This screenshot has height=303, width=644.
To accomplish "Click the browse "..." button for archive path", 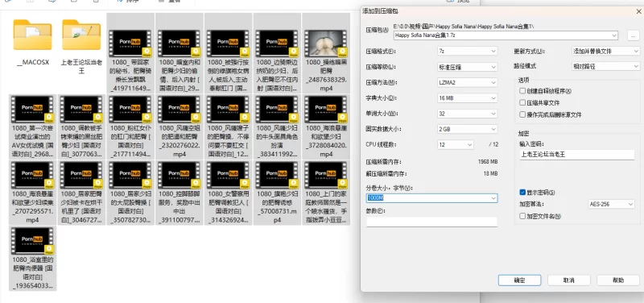I will [x=633, y=35].
